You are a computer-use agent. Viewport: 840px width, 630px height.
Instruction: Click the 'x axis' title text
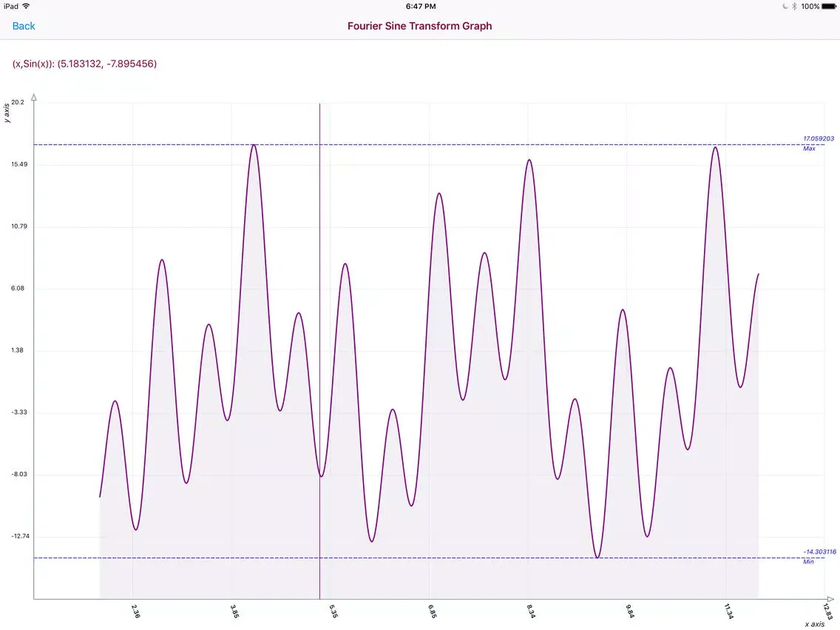coord(814,624)
